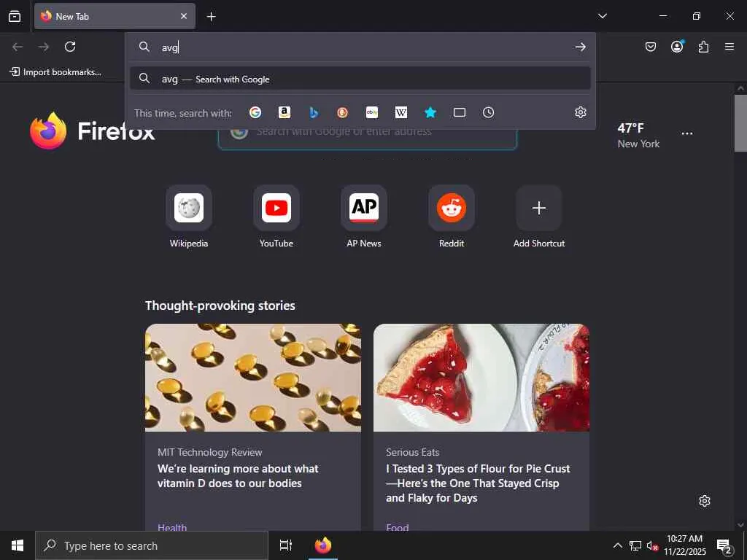Search this time with Wikipedia icon
This screenshot has width=747, height=560.
pos(401,112)
